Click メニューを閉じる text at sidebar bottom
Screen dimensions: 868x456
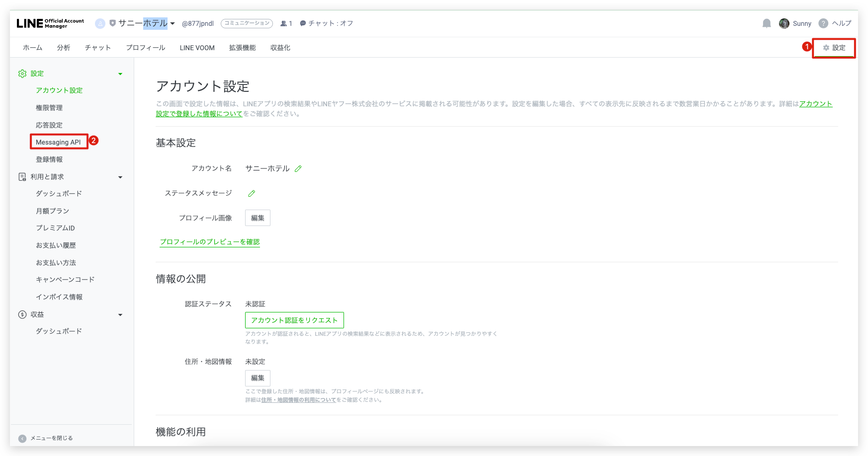[x=52, y=438]
